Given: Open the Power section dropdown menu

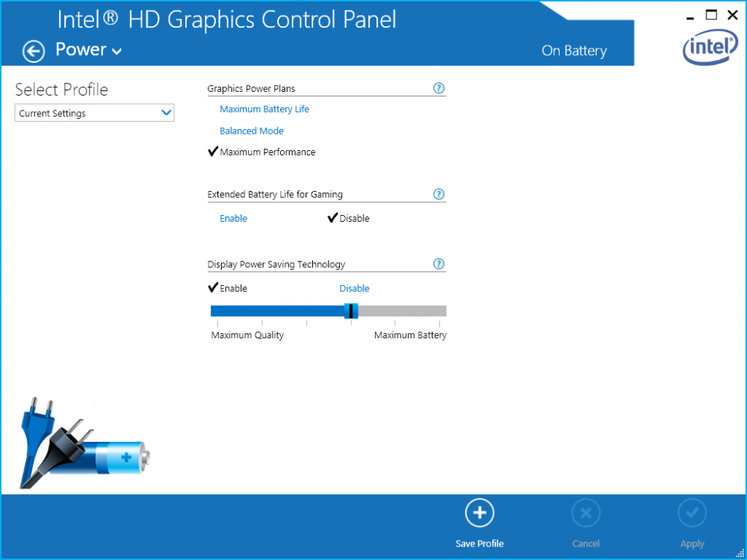Looking at the screenshot, I should click(x=89, y=49).
